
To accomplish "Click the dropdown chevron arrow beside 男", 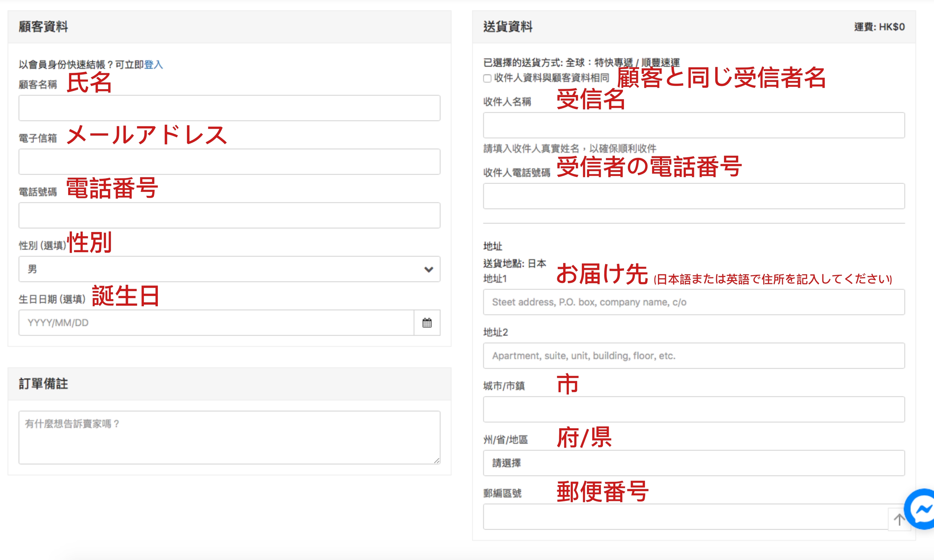I will click(x=428, y=269).
